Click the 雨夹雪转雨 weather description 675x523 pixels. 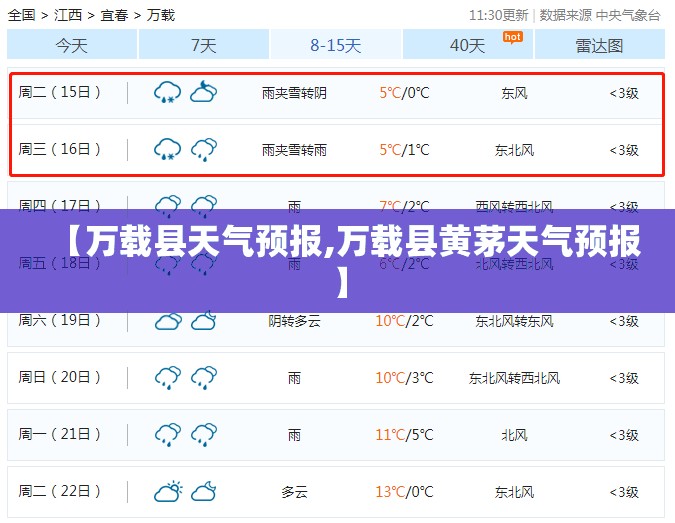click(x=294, y=150)
